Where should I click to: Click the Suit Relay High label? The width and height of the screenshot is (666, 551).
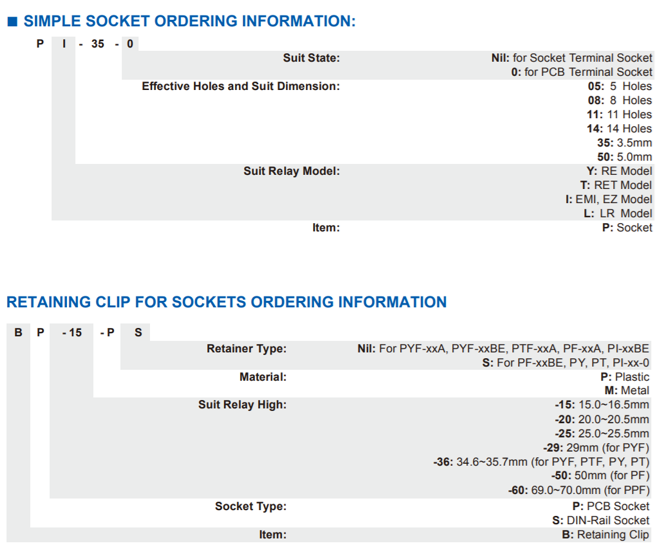242,405
